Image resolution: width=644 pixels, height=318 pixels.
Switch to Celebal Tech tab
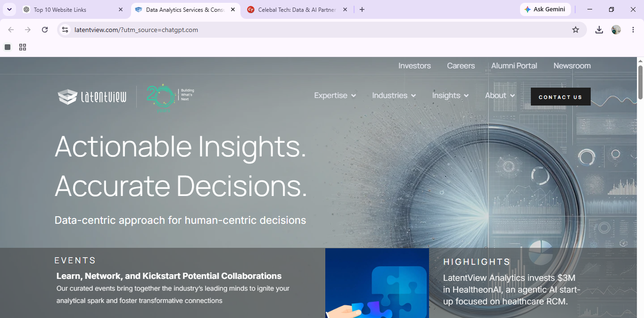(297, 9)
